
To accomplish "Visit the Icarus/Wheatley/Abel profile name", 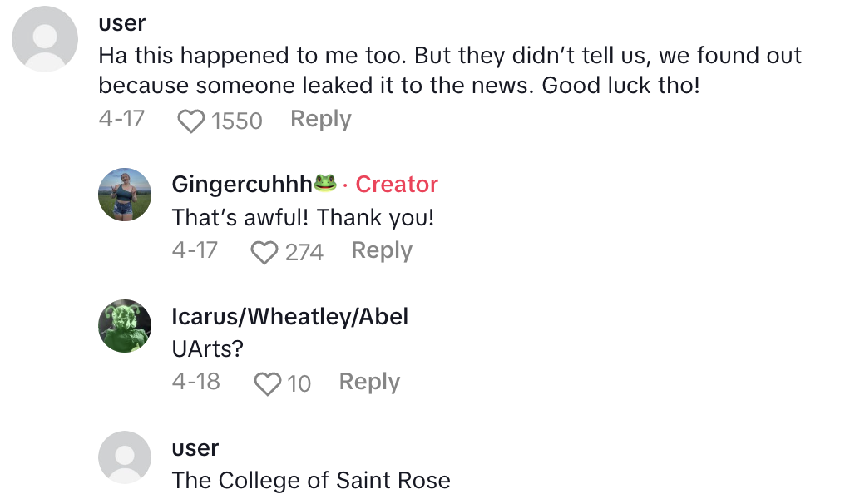I will point(289,316).
